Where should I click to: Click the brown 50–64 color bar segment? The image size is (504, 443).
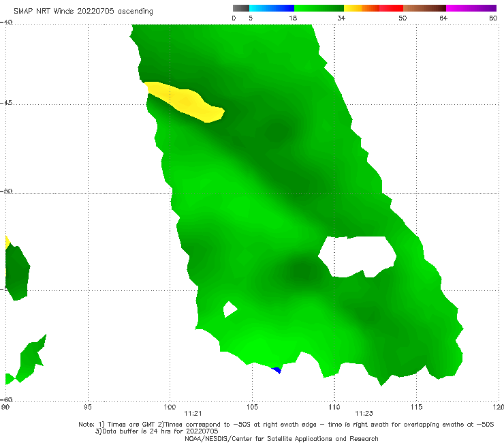424,8
